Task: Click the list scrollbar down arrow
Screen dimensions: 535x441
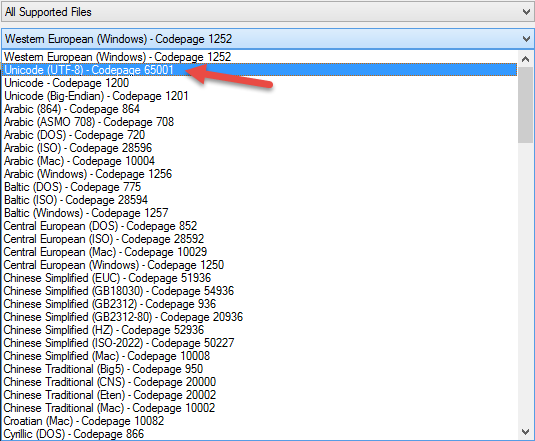Action: [525, 432]
